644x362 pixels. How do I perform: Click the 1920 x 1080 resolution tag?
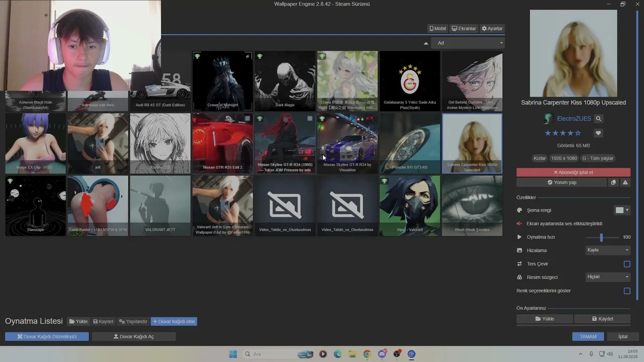click(564, 158)
